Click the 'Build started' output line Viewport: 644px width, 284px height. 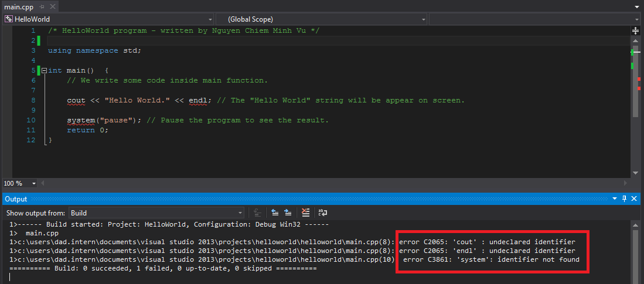pyautogui.click(x=169, y=224)
